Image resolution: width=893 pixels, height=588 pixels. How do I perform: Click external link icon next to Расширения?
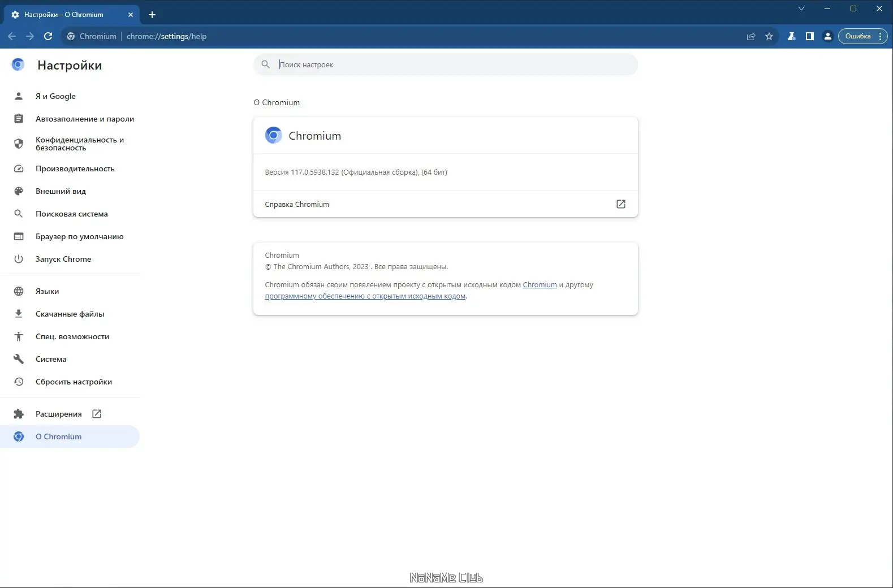[97, 414]
